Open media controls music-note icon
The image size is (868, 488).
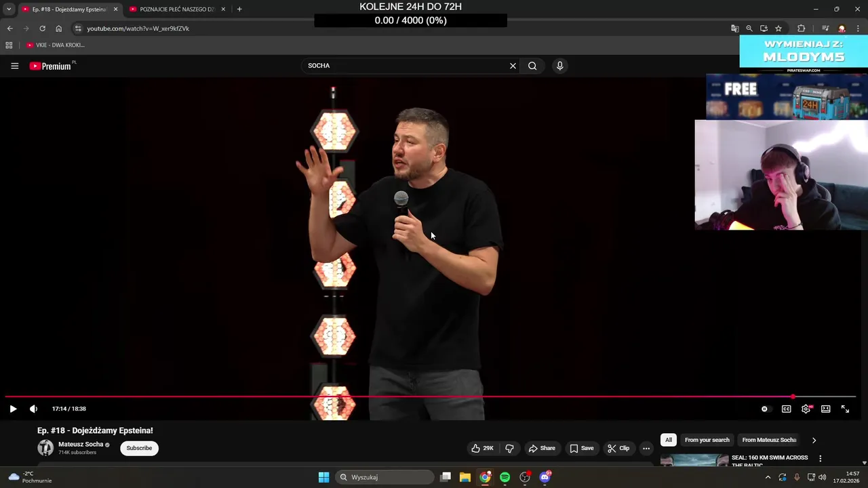(x=825, y=28)
